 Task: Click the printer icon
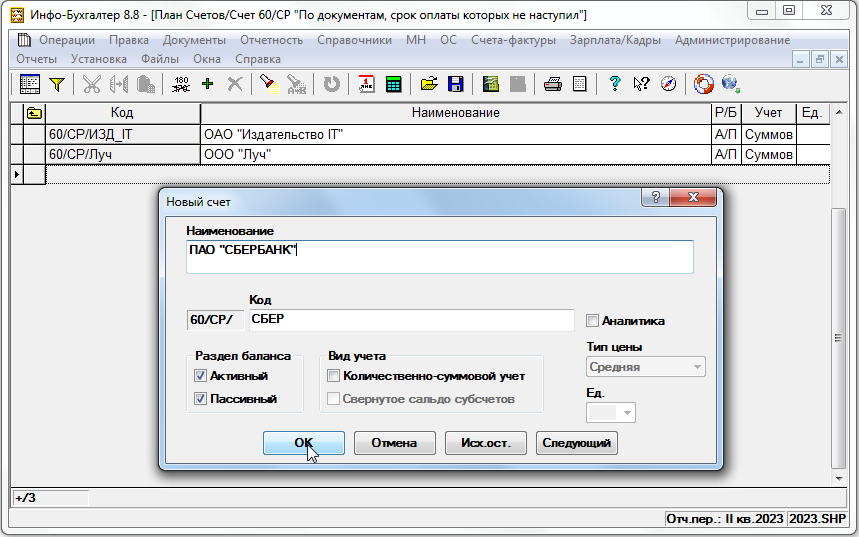552,84
